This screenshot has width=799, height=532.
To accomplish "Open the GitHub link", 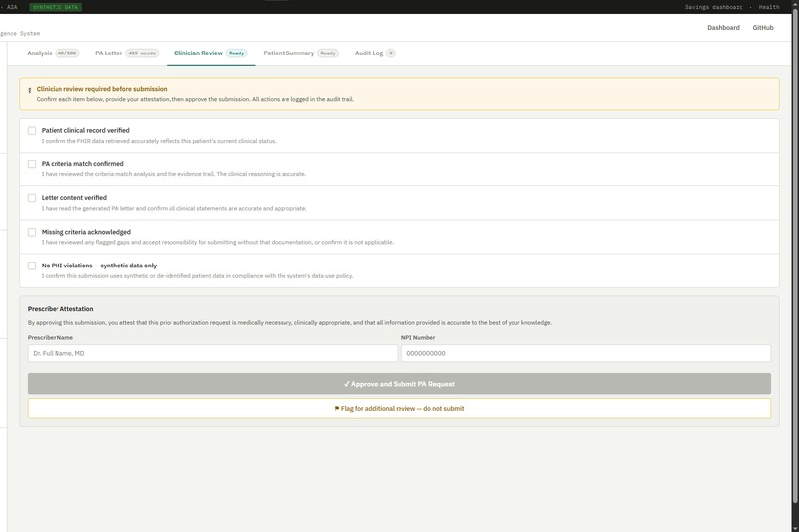I will point(763,28).
